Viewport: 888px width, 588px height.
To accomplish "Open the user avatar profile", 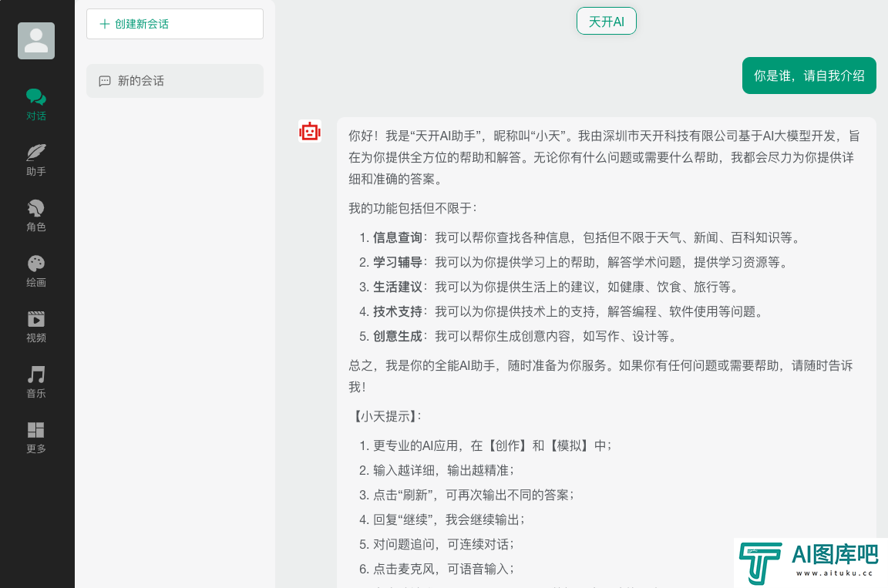I will [36, 41].
